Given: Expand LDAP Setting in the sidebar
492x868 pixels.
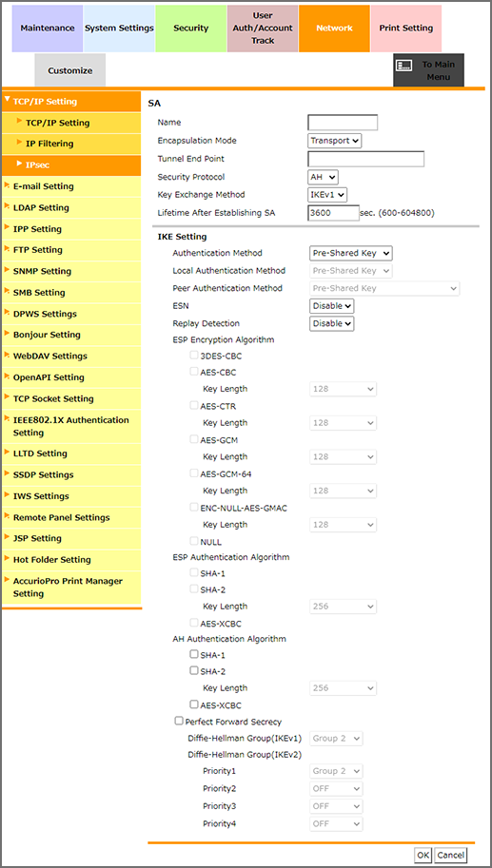Looking at the screenshot, I should tap(71, 207).
